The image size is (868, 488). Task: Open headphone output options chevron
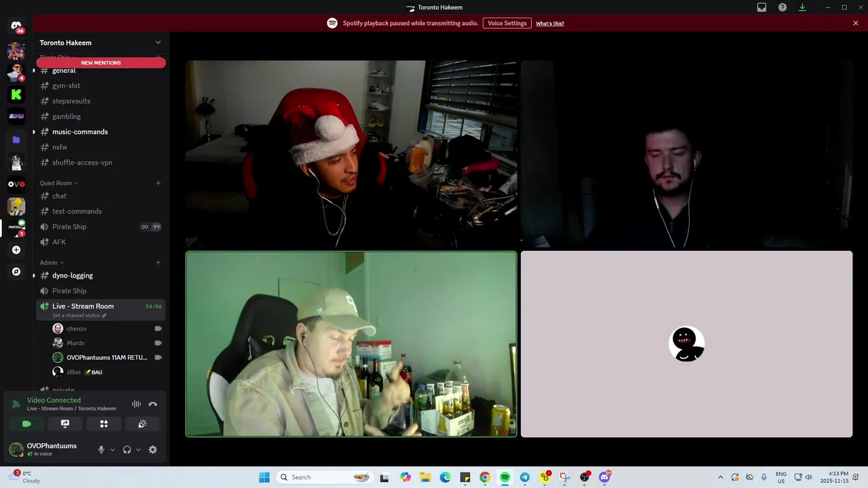pos(138,449)
